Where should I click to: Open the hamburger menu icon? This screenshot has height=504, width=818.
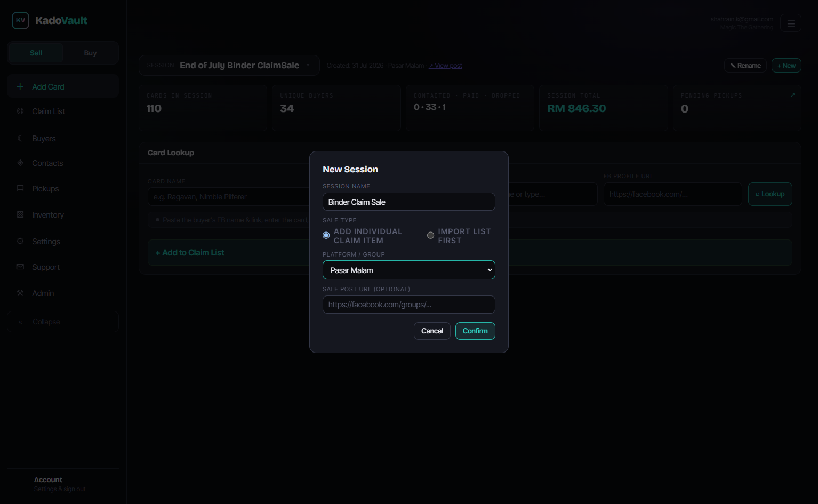(x=791, y=23)
